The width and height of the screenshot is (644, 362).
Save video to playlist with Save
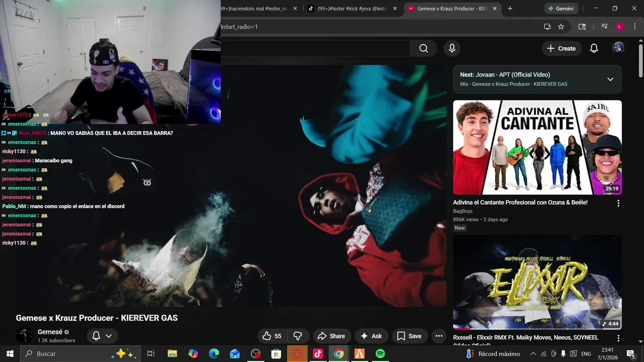point(409,336)
